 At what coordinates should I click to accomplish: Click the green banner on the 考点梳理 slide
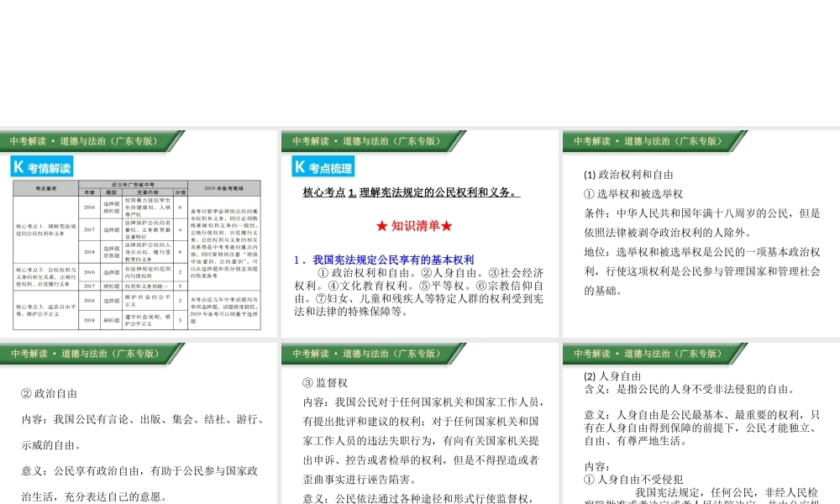[374, 141]
